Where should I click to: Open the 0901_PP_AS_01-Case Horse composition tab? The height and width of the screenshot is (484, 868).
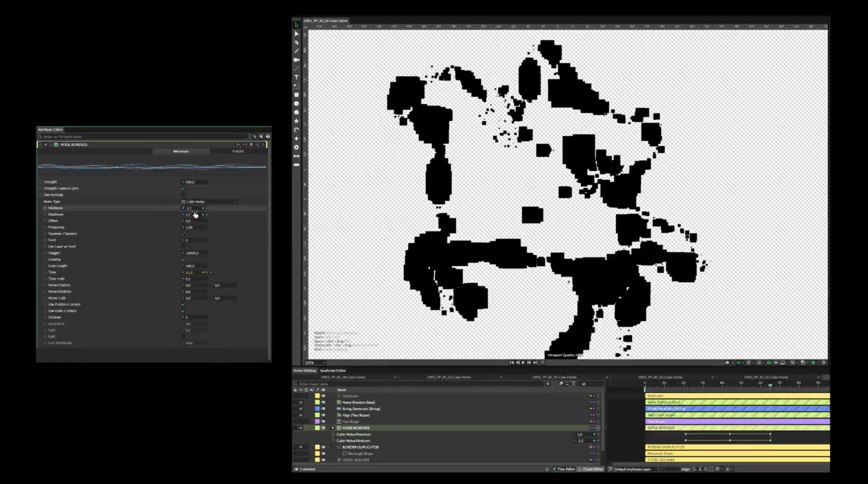[x=660, y=377]
